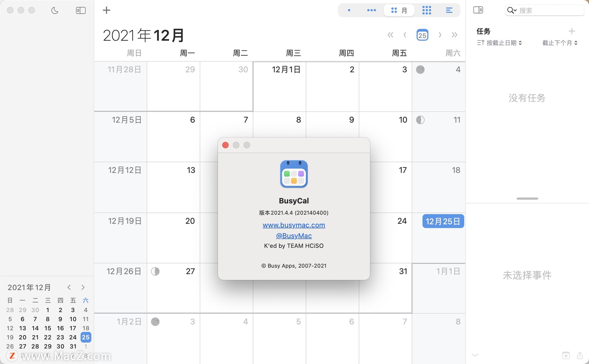
Task: Select December 1 day cell
Action: tap(279, 86)
